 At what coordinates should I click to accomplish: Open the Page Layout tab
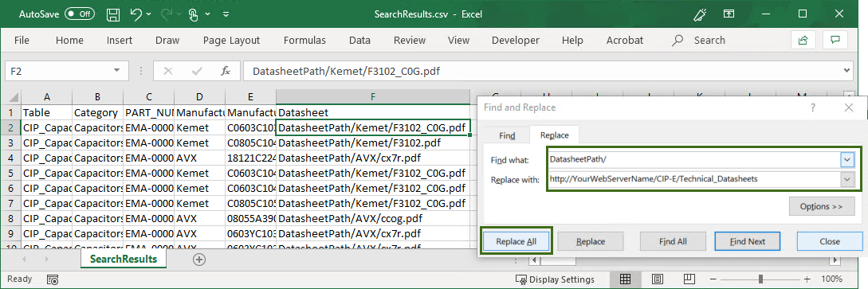(x=231, y=41)
